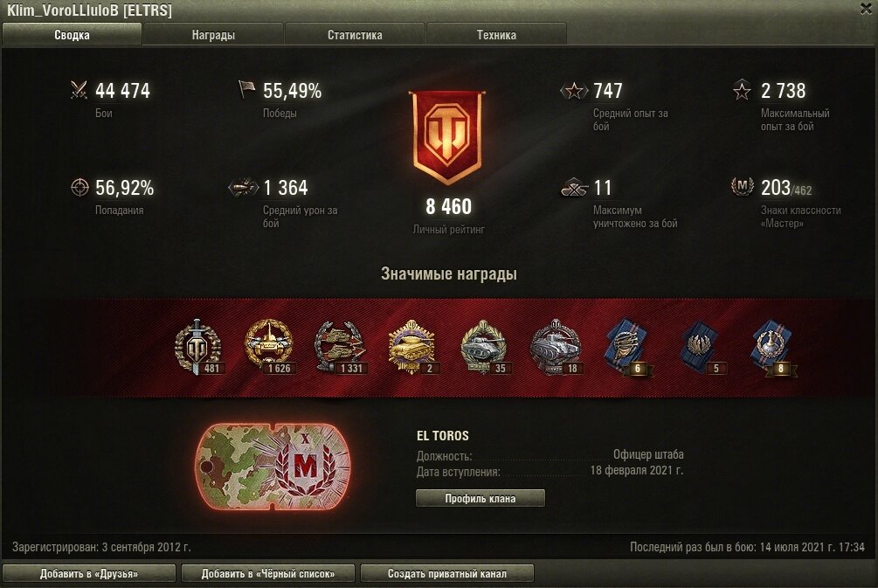Open the Награды tab
The height and width of the screenshot is (588, 878).
tap(213, 35)
